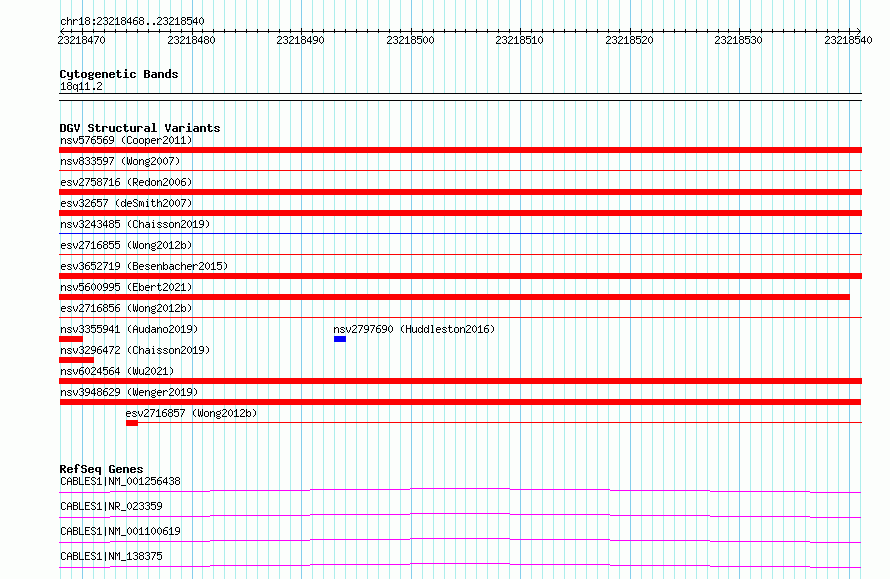This screenshot has width=890, height=579.
Task: Open nsv3296472 (Chaisson2019) variant
Action: [x=135, y=350]
